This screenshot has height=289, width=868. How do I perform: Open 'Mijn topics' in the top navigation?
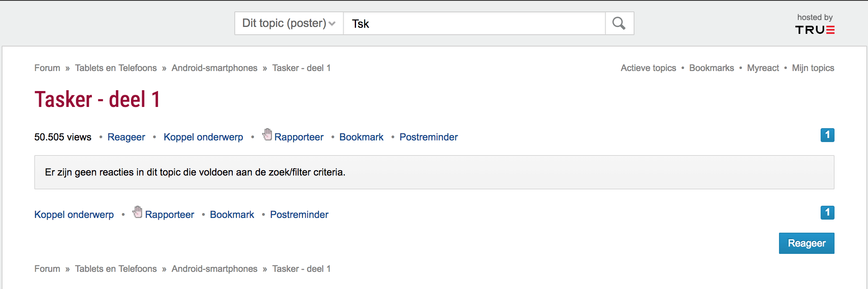pyautogui.click(x=813, y=68)
